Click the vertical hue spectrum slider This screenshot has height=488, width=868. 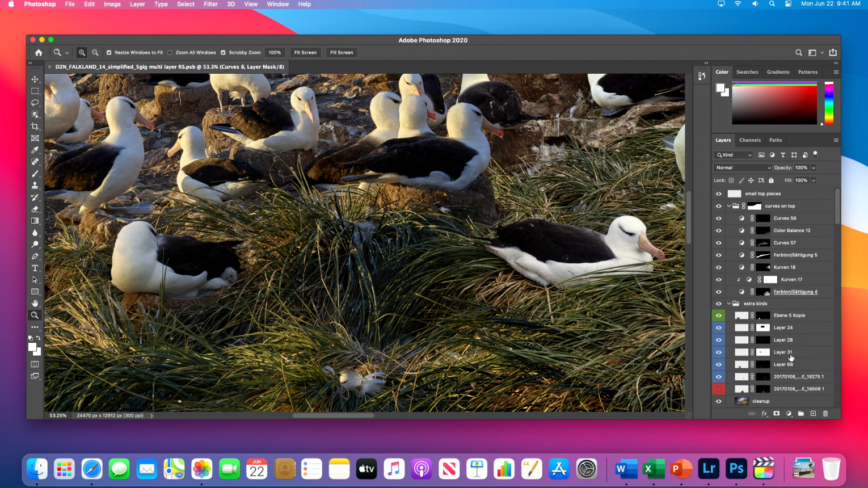[x=829, y=103]
